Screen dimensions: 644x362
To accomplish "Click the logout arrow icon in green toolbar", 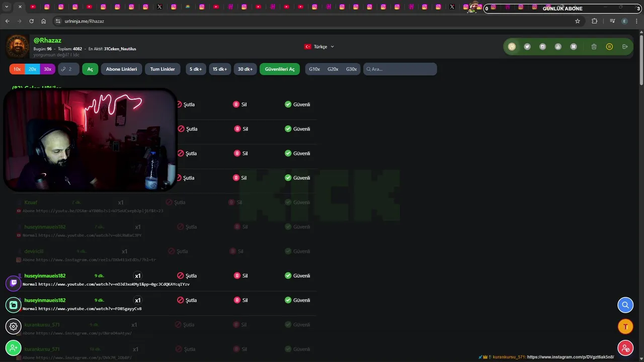I will (625, 47).
